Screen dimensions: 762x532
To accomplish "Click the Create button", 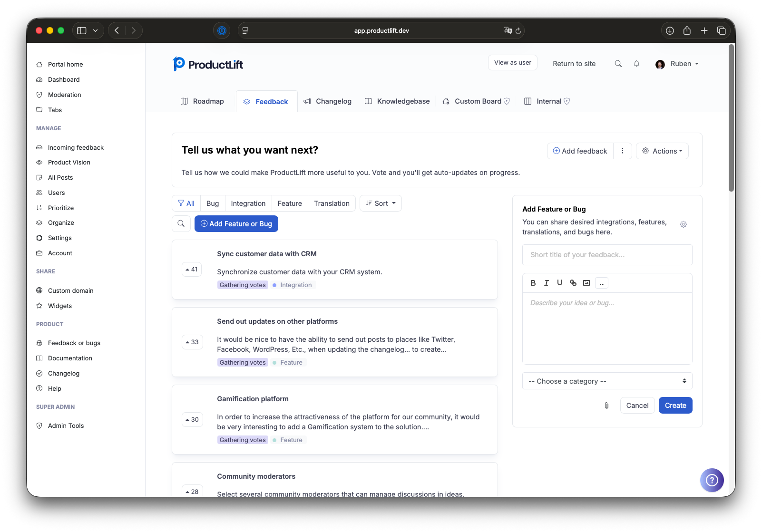I will 675,405.
